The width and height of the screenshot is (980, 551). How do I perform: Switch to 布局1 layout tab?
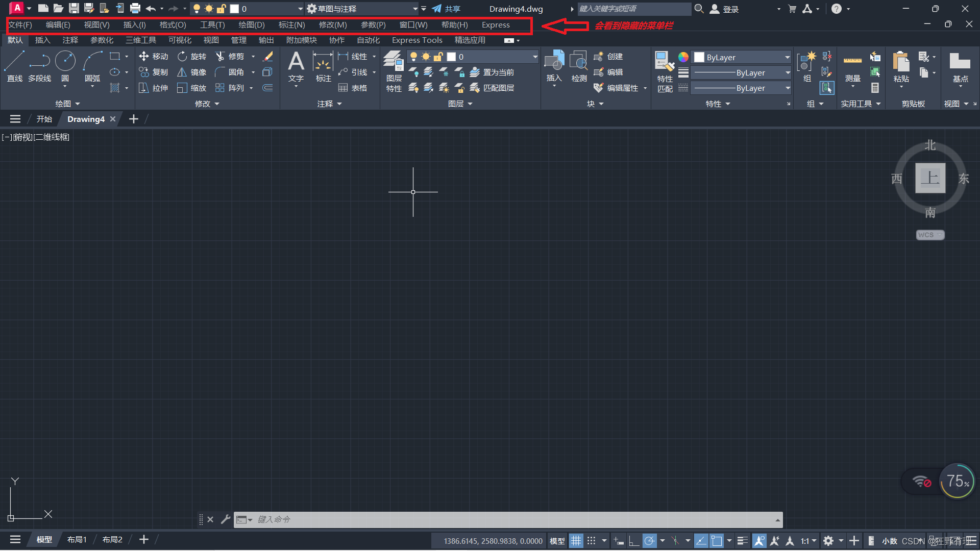coord(77,539)
